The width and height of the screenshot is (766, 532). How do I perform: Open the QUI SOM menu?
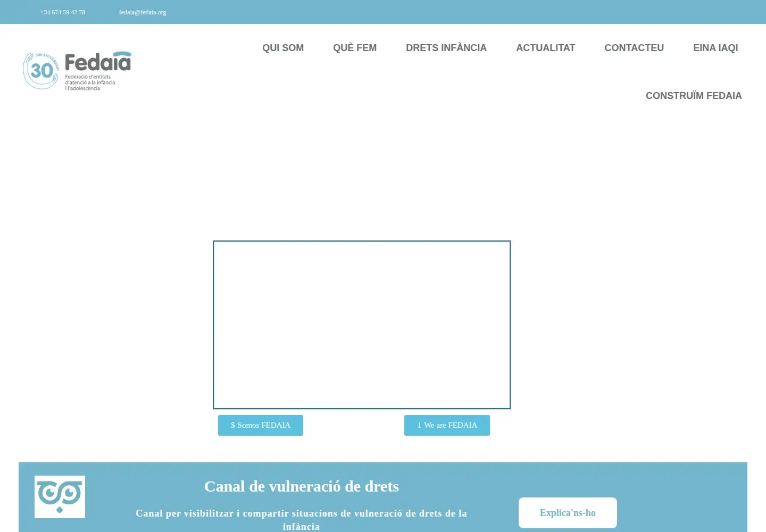(x=283, y=48)
